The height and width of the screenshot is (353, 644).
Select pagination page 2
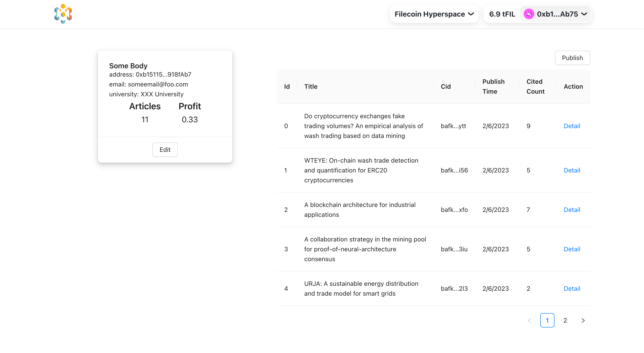click(565, 320)
